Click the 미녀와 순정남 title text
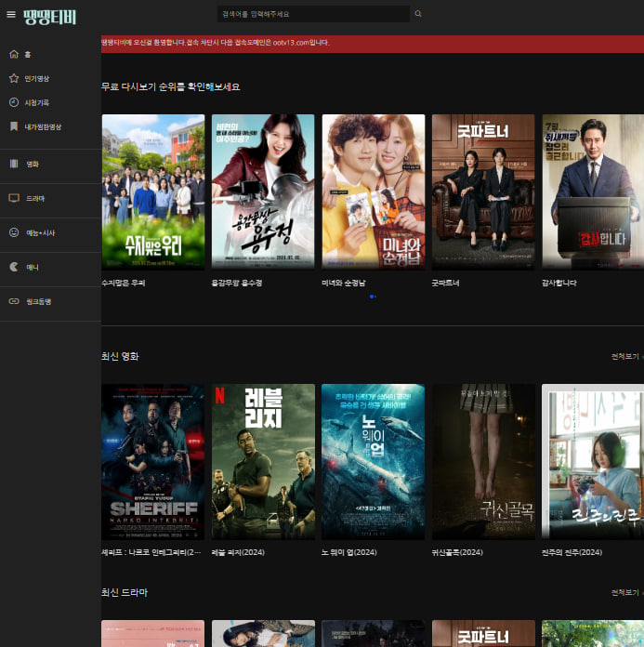This screenshot has width=644, height=647. pos(344,283)
